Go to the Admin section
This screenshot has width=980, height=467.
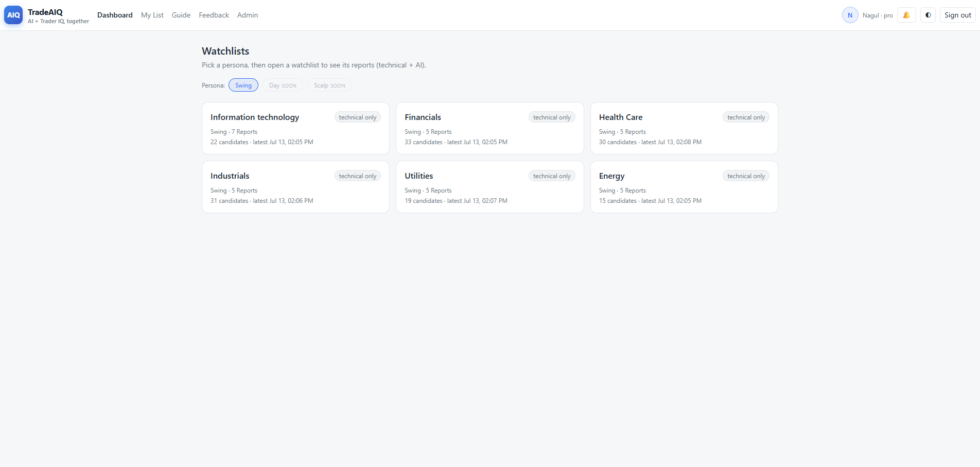[248, 15]
